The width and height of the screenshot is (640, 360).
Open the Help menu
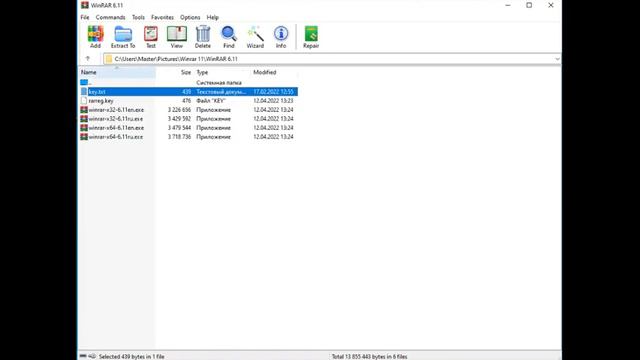click(x=213, y=18)
